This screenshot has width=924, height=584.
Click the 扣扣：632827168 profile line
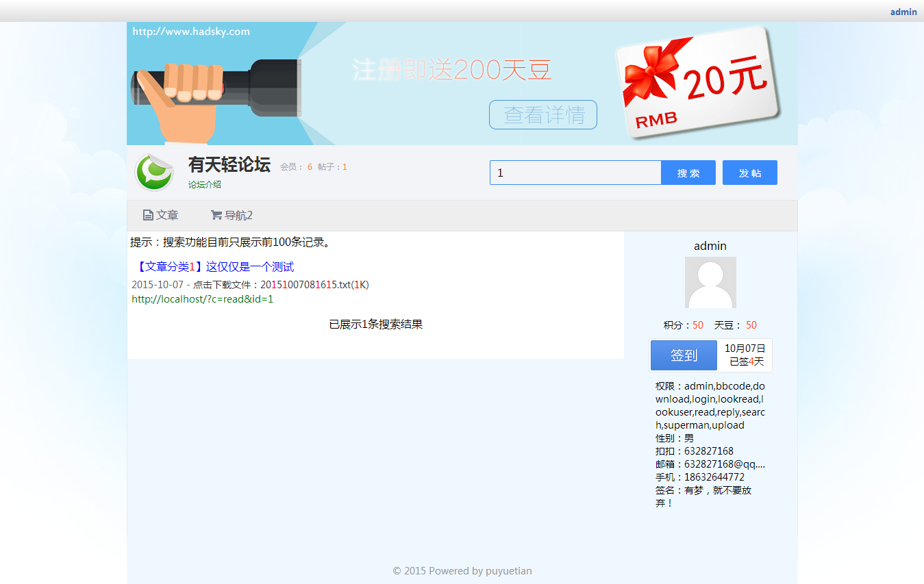(x=695, y=451)
